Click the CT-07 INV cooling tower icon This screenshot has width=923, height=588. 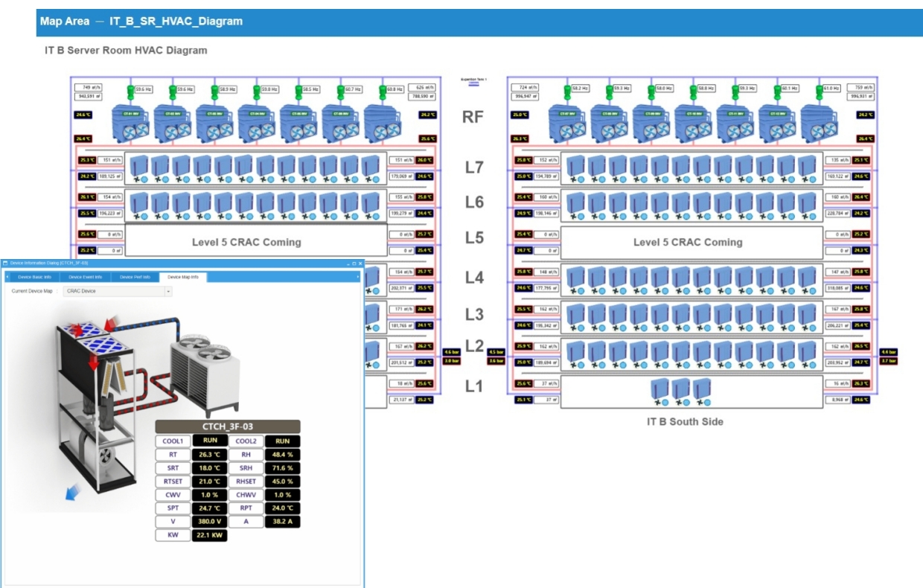pyautogui.click(x=568, y=121)
